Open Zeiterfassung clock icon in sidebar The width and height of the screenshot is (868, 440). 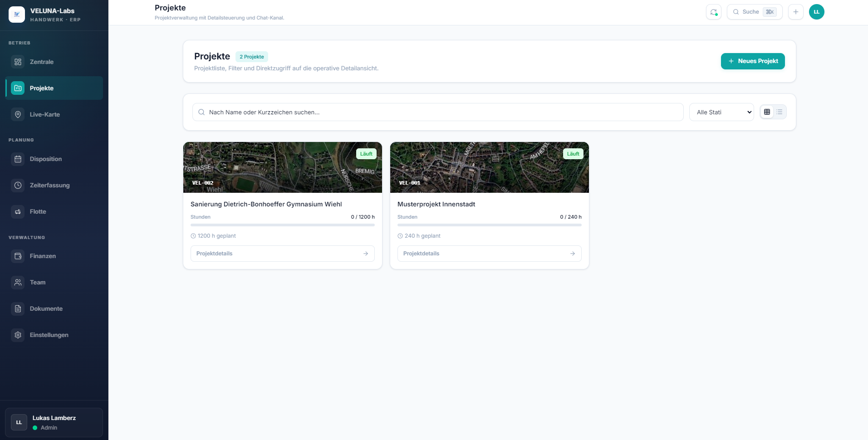point(18,186)
